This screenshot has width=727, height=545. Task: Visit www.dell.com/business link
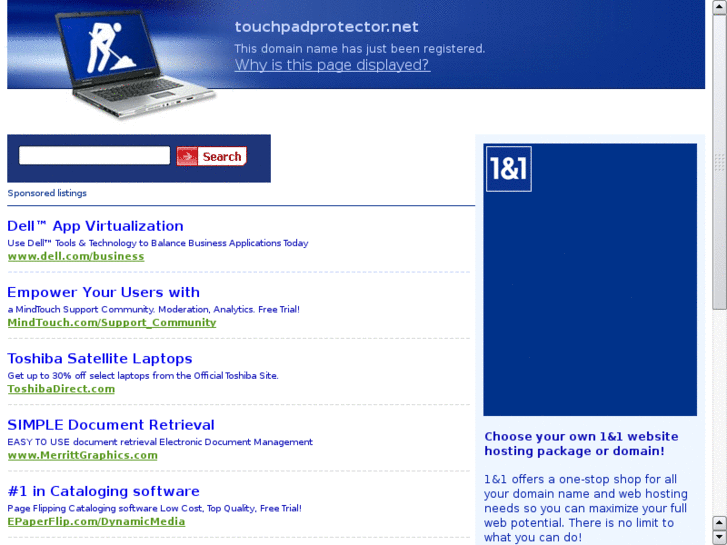76,256
